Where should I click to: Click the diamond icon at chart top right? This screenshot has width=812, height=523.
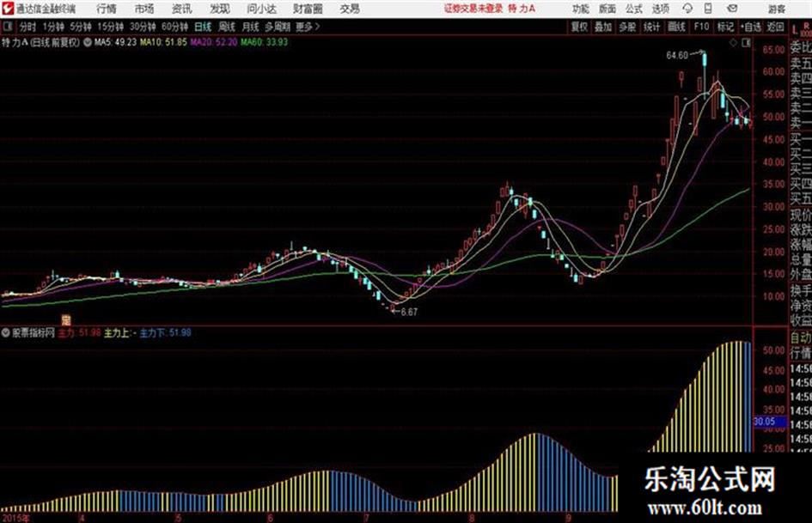click(733, 43)
